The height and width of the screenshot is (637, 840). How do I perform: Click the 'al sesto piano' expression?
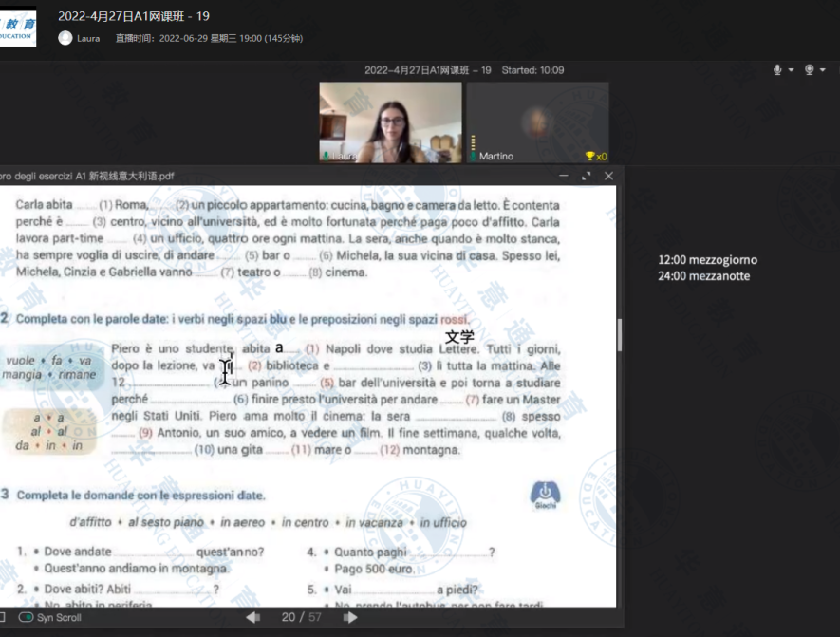(166, 522)
